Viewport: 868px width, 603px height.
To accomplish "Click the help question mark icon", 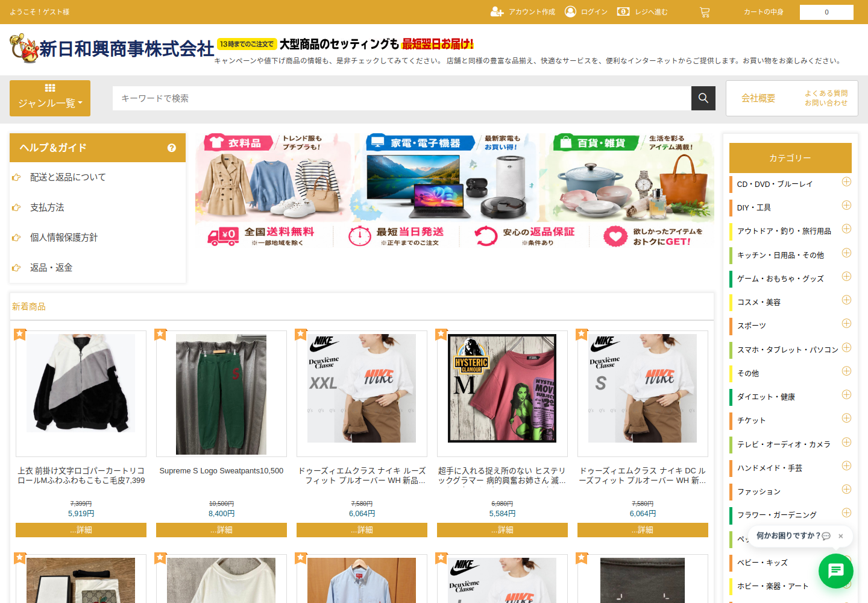I will click(x=172, y=148).
